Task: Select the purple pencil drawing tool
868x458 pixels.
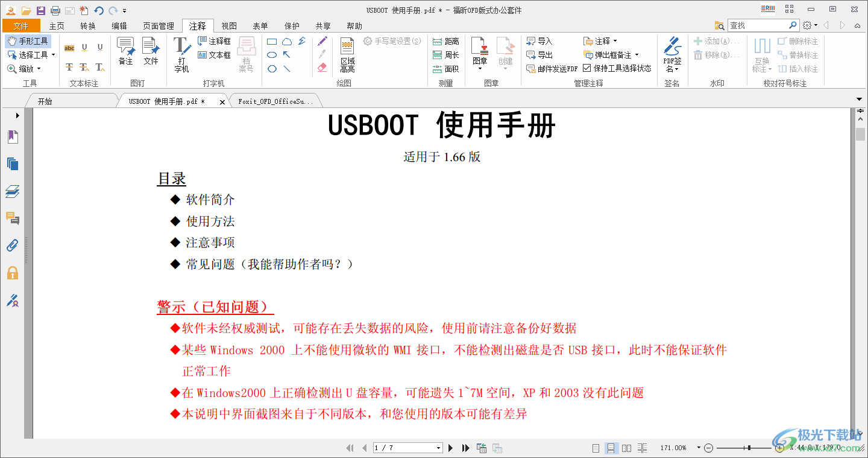Action: pos(322,41)
